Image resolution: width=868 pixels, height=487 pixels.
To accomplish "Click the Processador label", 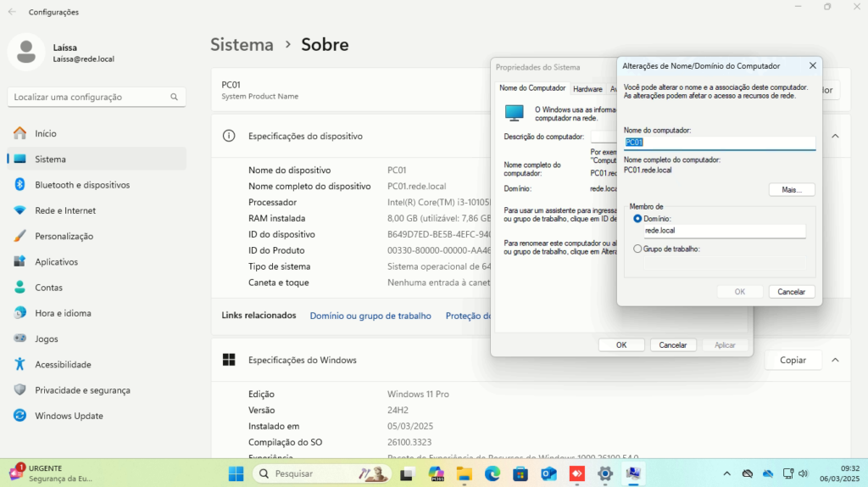I will coord(272,202).
